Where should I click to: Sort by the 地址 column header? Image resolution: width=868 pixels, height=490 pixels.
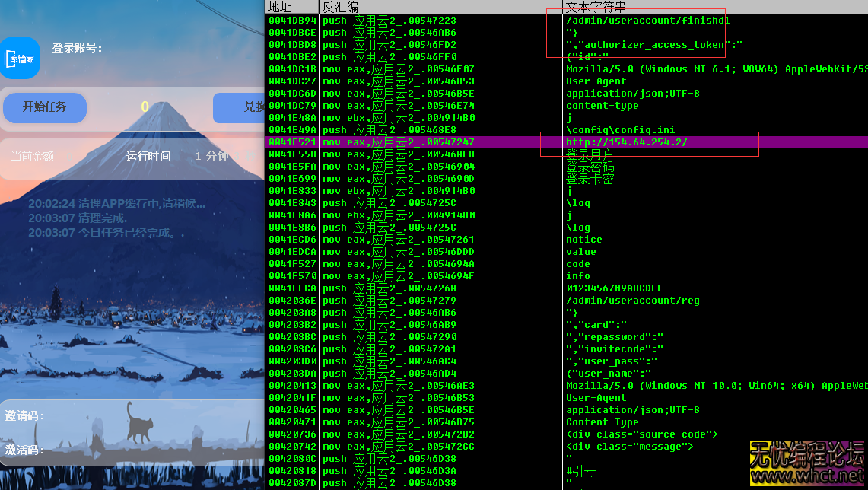(280, 7)
